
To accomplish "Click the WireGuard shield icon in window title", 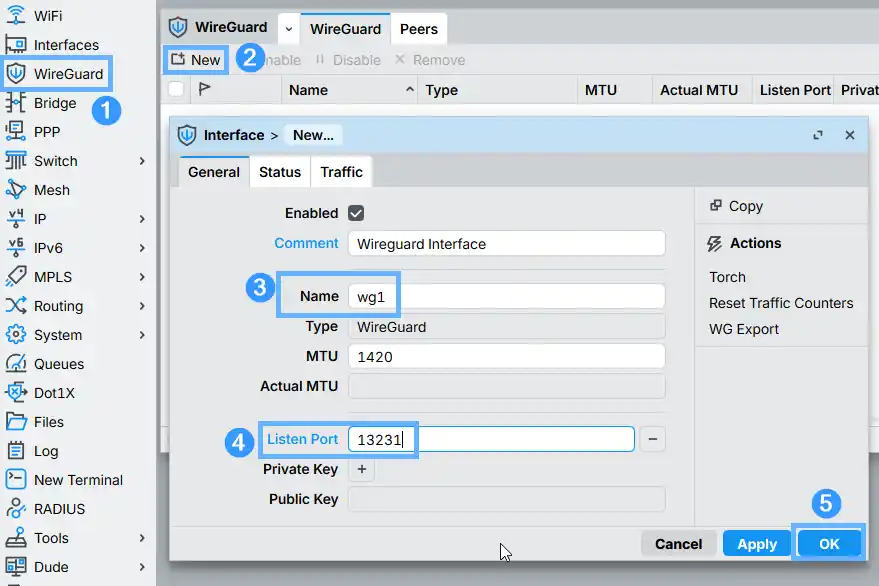I will 178,27.
